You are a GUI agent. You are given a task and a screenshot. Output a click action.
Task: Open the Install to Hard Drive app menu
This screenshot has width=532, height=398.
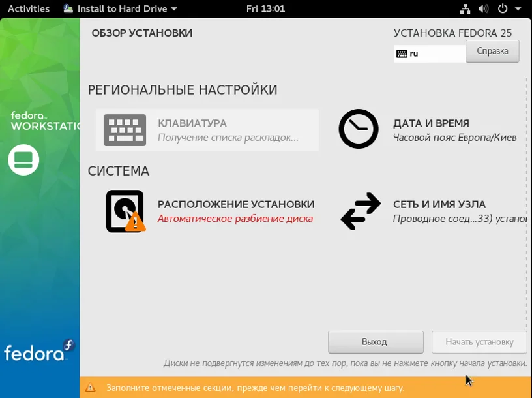[121, 9]
